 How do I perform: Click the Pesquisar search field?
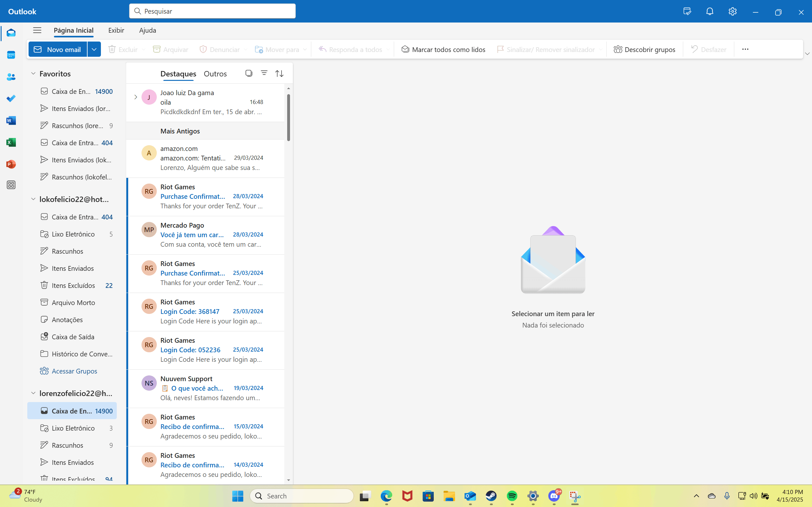[212, 11]
